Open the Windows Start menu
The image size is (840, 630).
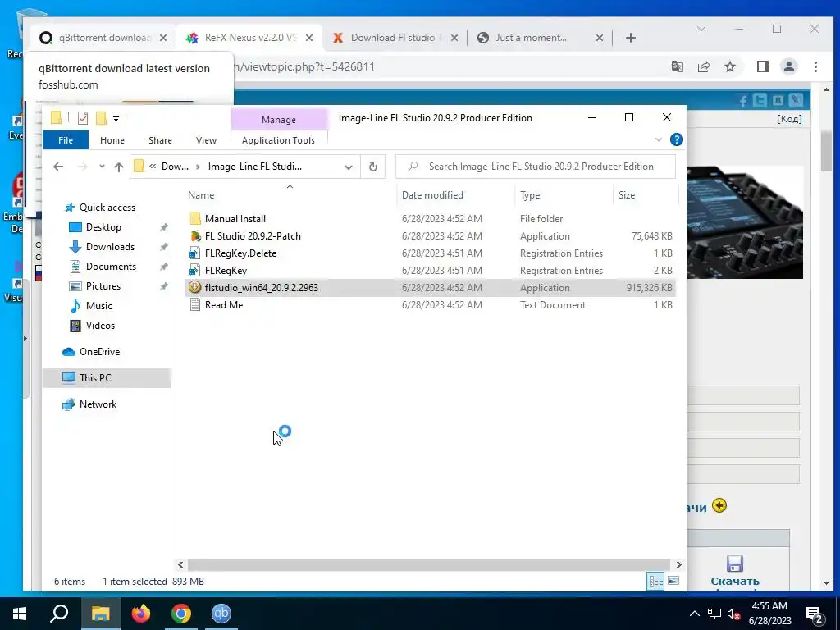click(x=20, y=614)
